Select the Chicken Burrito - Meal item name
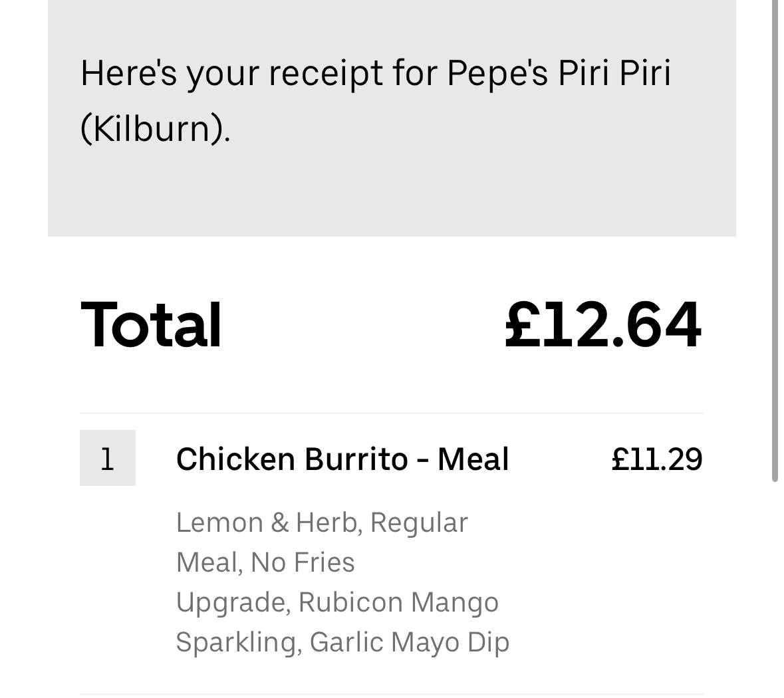 342,459
